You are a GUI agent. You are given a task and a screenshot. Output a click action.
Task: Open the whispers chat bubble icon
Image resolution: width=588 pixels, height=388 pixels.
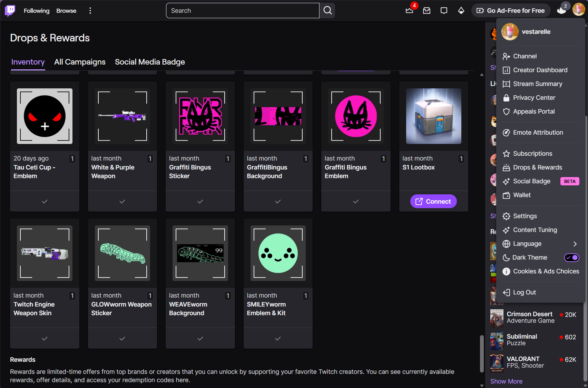(x=444, y=11)
